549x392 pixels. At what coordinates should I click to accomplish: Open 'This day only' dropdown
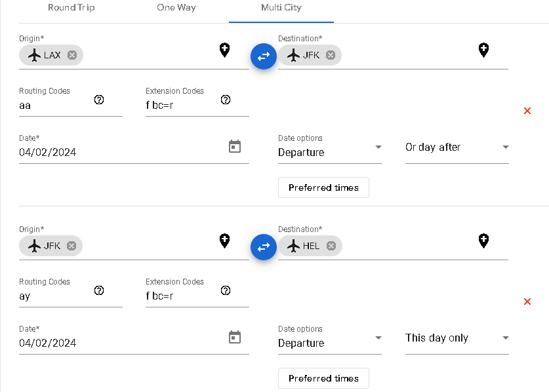[457, 338]
